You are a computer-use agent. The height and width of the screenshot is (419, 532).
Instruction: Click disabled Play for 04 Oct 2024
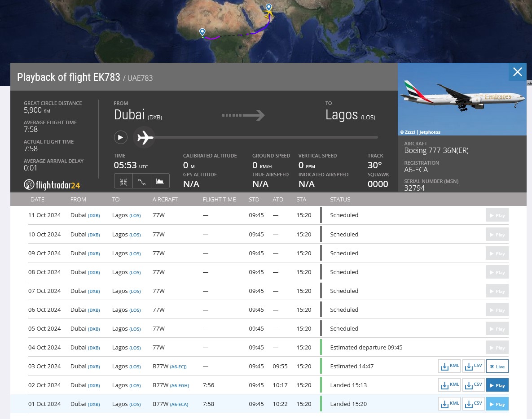(497, 348)
